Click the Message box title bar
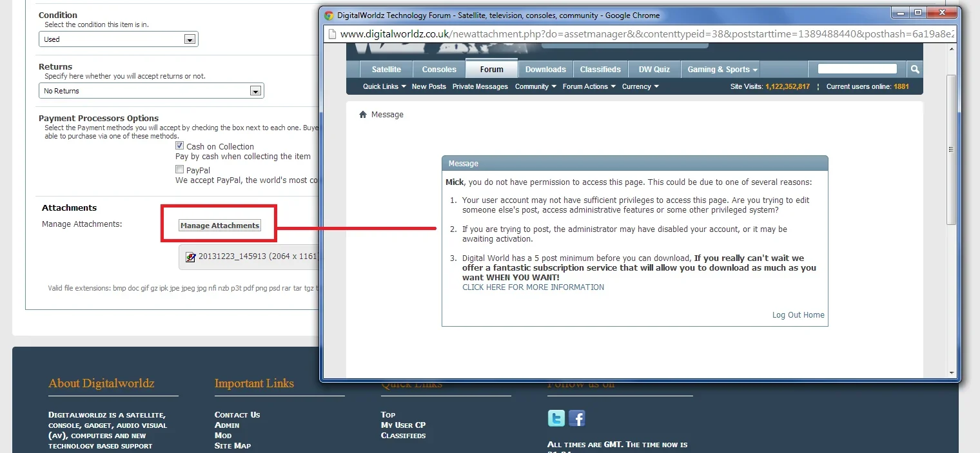 [635, 163]
